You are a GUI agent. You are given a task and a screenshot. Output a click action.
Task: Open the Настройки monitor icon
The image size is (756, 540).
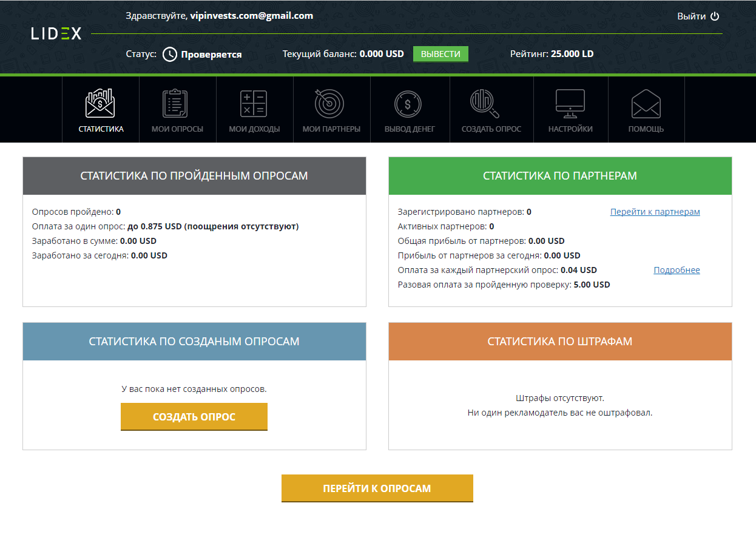click(x=570, y=104)
